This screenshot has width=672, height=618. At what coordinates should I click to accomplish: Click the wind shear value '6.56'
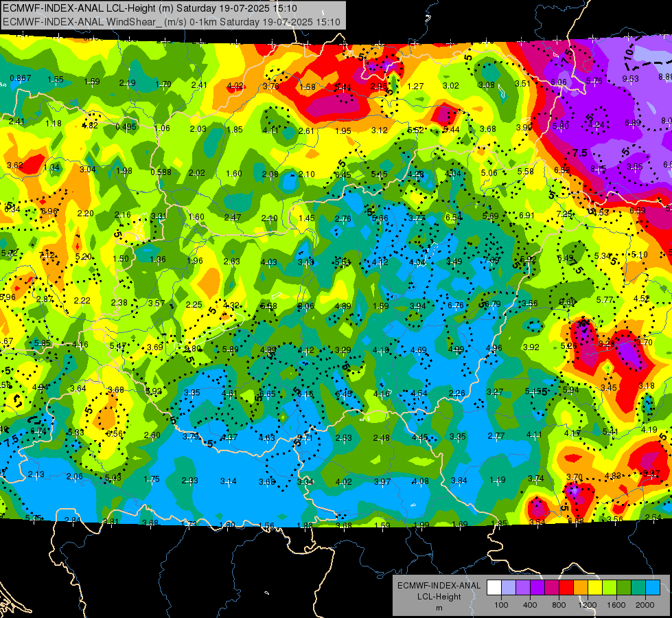click(x=115, y=433)
